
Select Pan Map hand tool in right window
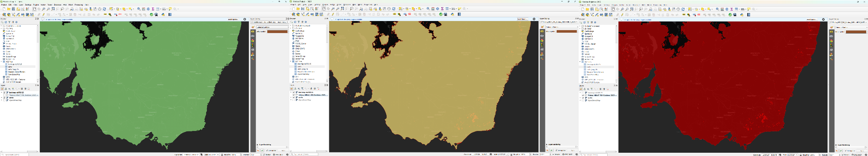tap(613, 9)
